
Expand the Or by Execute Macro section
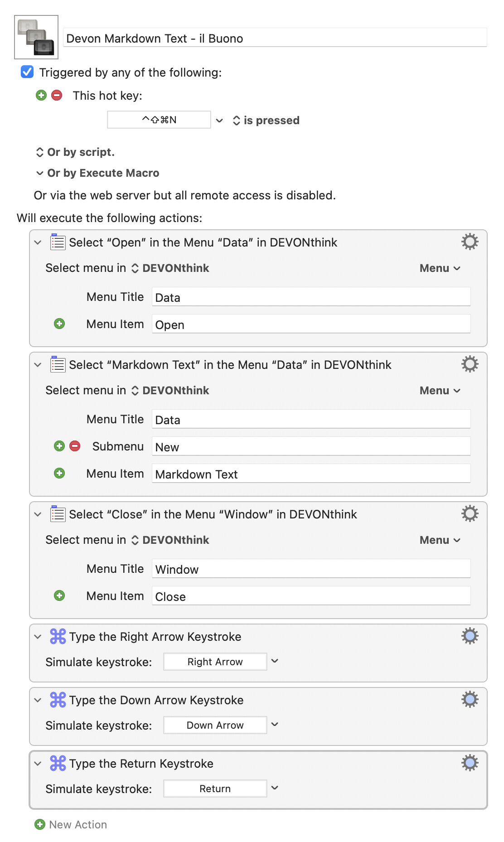[40, 173]
